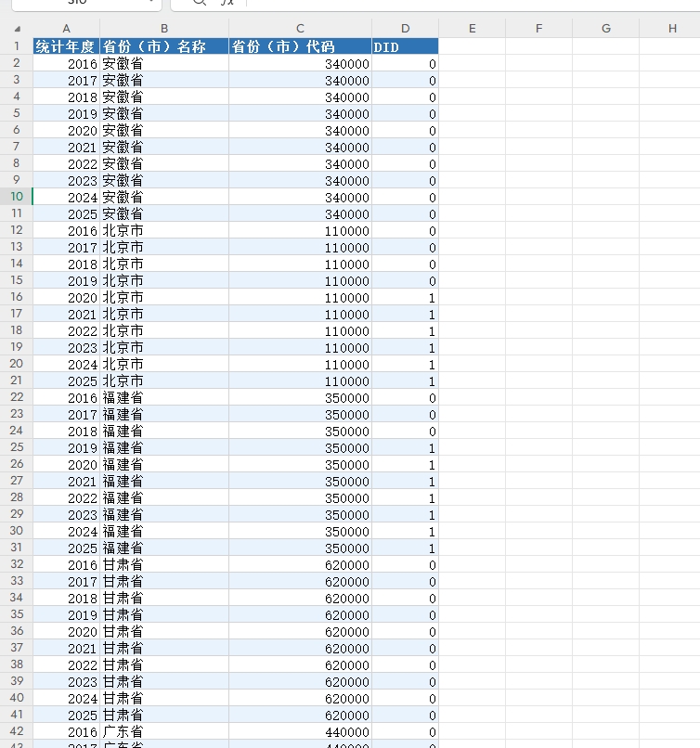Viewport: 700px width, 748px height.
Task: Select code 440000 in row 42
Action: (x=300, y=731)
